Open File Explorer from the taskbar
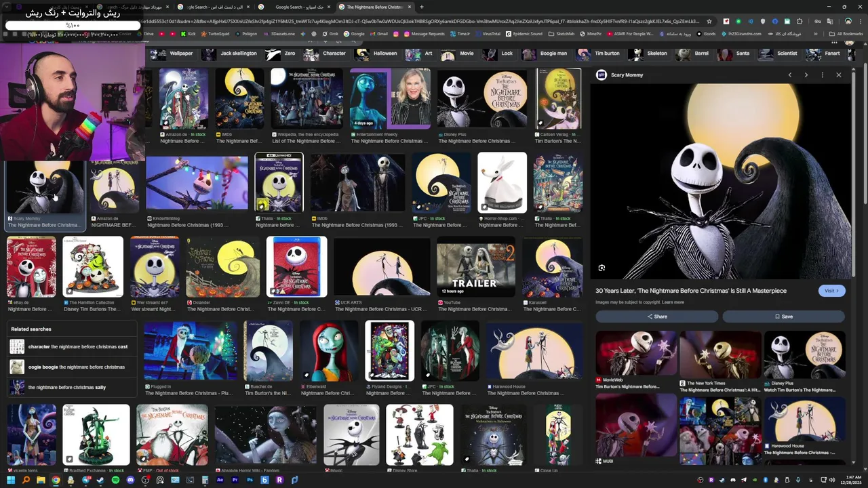 (41, 480)
